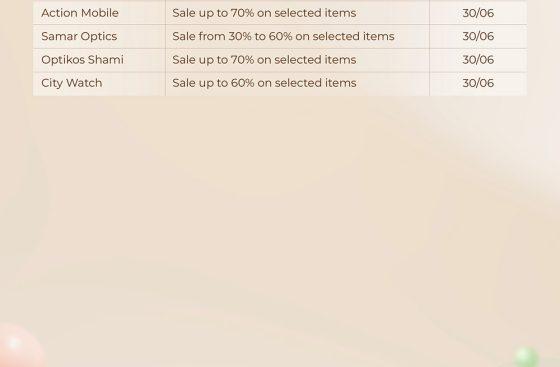Screen dimensions: 560x367
Task: Click the 30/06 date for Samar Optics
Action: pos(478,36)
